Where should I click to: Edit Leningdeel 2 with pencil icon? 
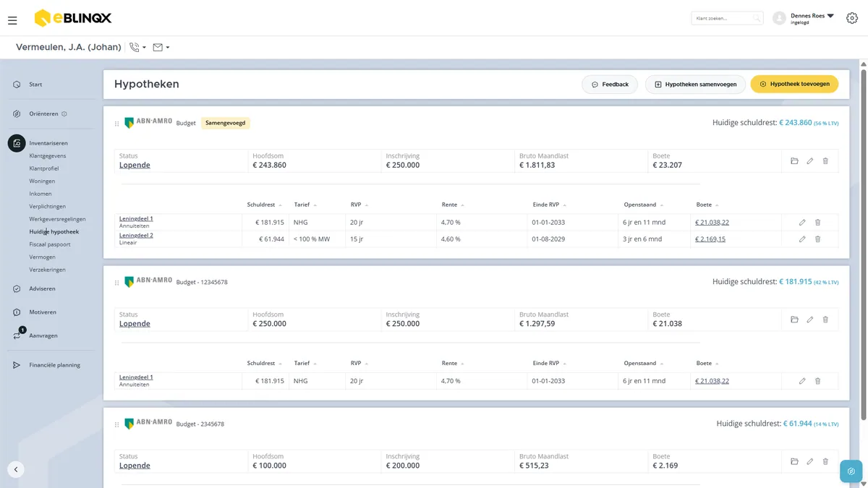click(802, 239)
